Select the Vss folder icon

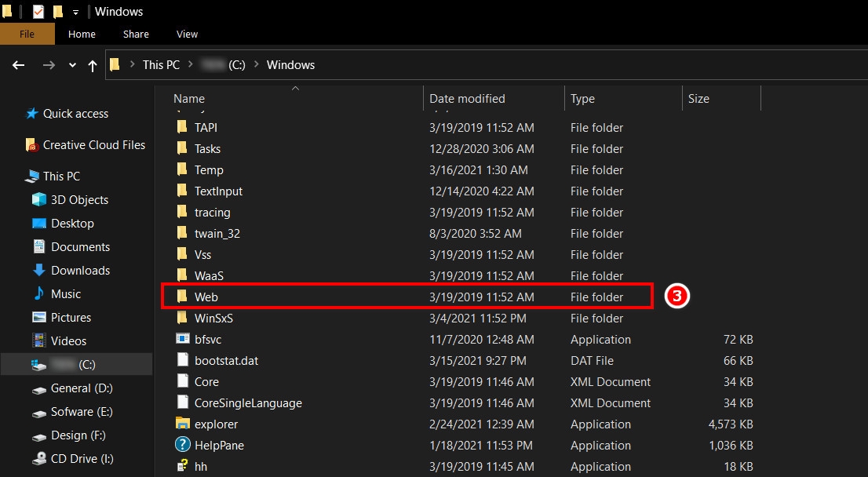tap(182, 254)
